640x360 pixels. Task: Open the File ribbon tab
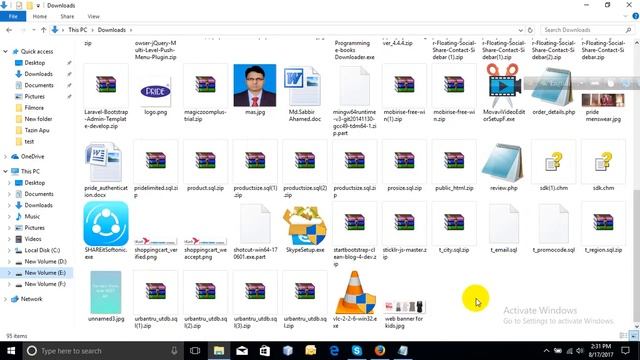pyautogui.click(x=13, y=16)
